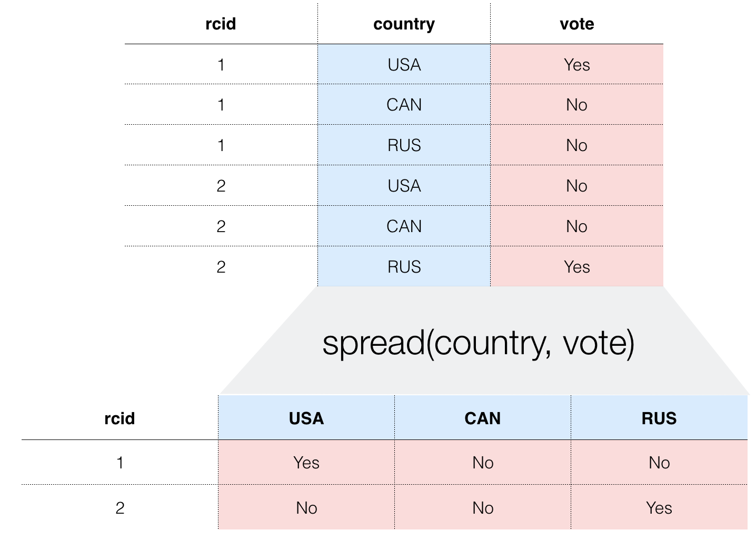Click the spread(country, vote) label

(x=478, y=343)
